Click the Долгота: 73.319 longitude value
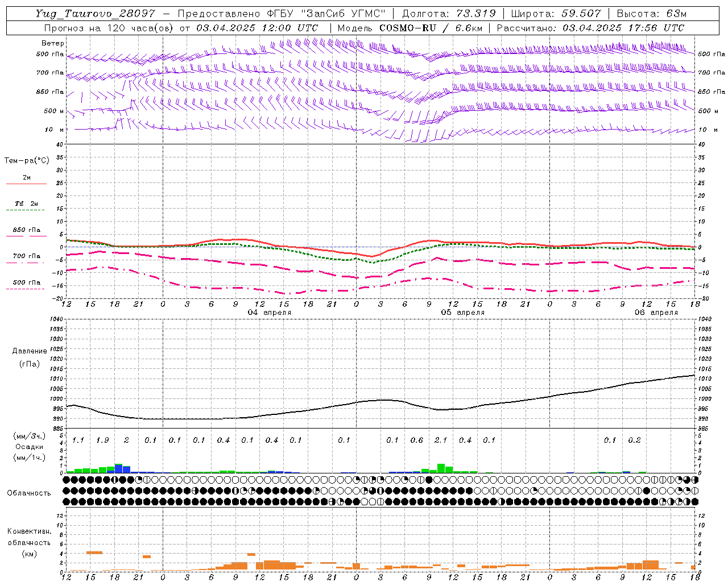The height and width of the screenshot is (582, 728). click(x=449, y=14)
